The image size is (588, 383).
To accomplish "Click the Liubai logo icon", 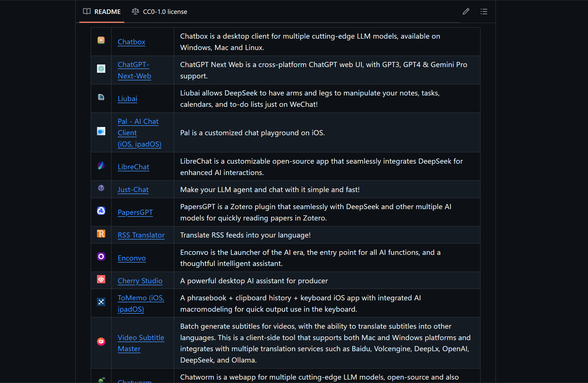I will pyautogui.click(x=101, y=97).
